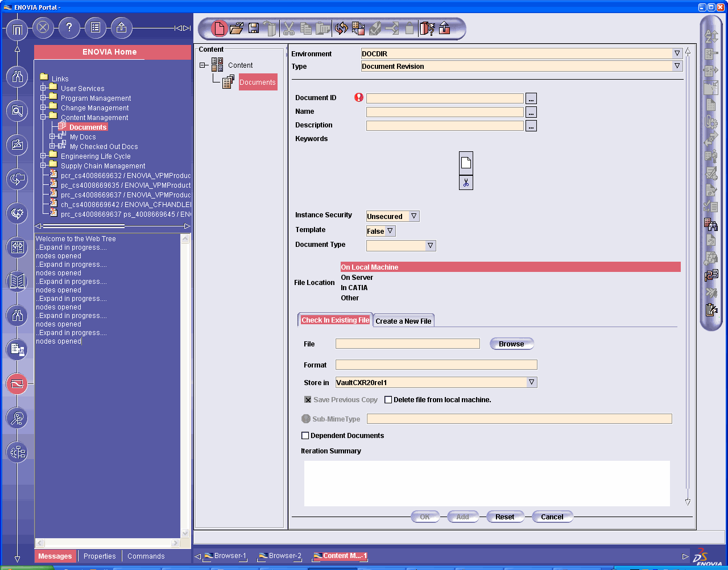Click the New document icon in toolbar
This screenshot has height=570, width=728.
click(219, 28)
